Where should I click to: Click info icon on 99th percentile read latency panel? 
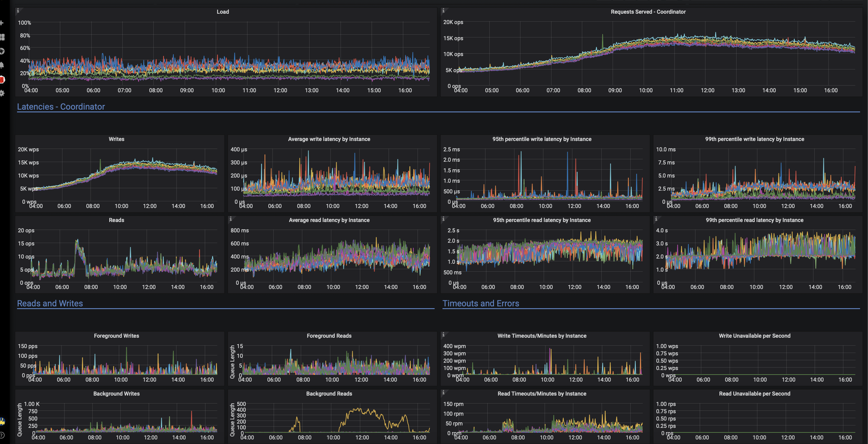pos(656,219)
